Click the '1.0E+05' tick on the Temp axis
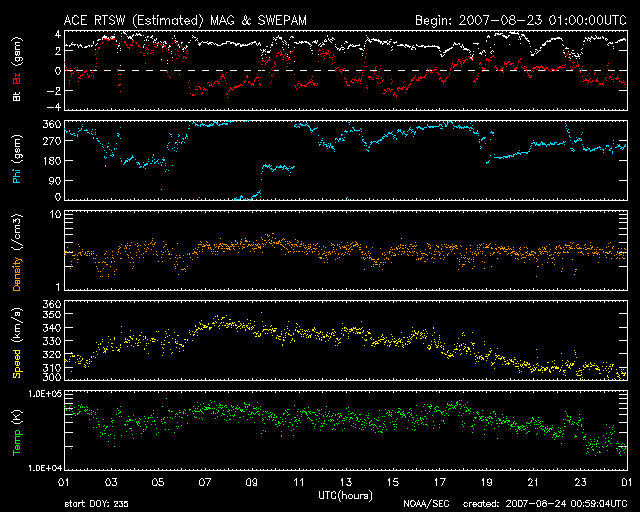 pyautogui.click(x=45, y=394)
